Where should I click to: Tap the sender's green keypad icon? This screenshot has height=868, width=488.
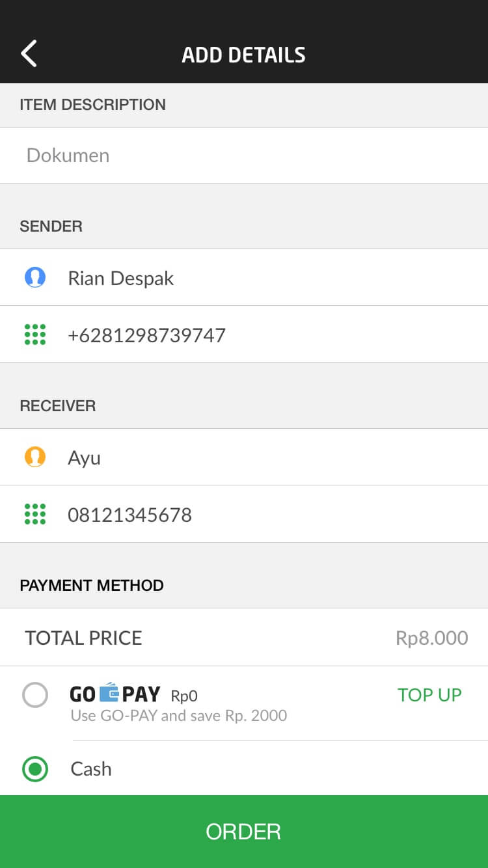35,334
